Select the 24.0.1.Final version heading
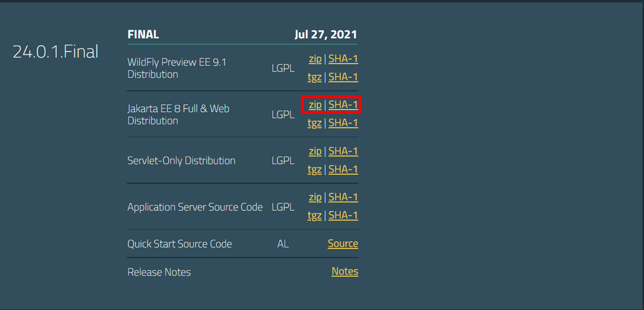The height and width of the screenshot is (310, 644). pos(55,52)
